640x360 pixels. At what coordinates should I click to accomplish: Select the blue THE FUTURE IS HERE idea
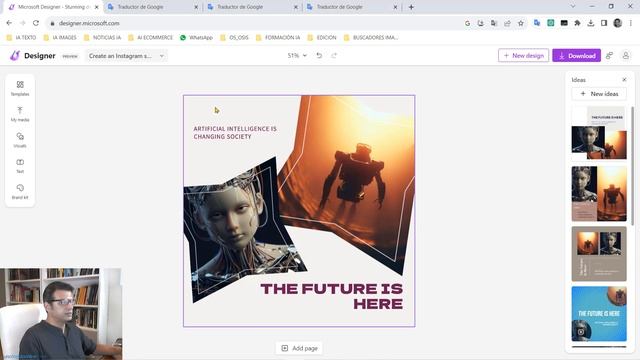(599, 314)
